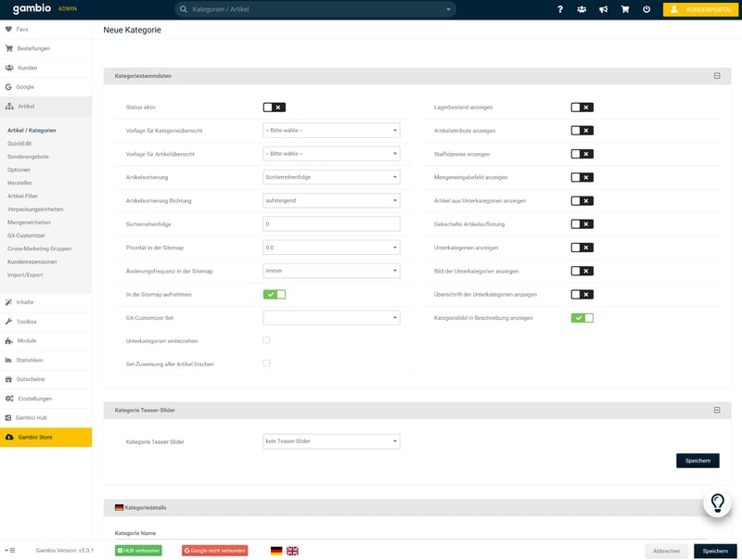
Task: Toggle Lagerbestand anzeigen switch
Action: (582, 108)
